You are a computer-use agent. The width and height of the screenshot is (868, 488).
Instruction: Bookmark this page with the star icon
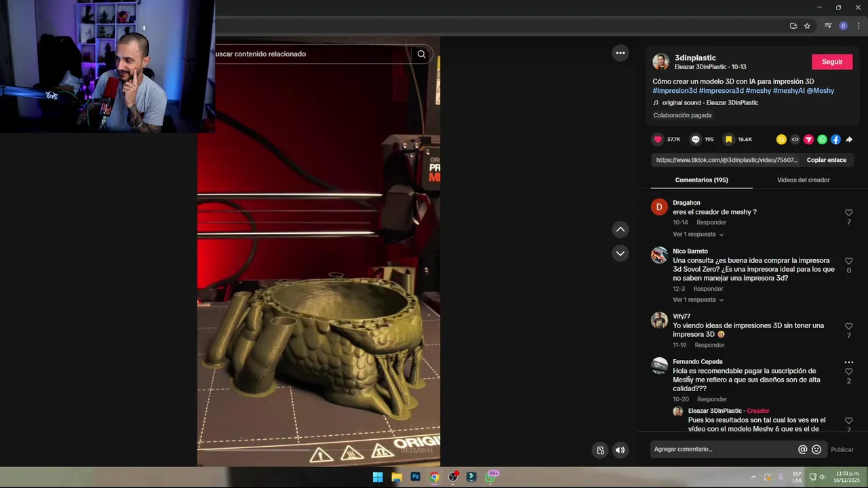coord(807,26)
